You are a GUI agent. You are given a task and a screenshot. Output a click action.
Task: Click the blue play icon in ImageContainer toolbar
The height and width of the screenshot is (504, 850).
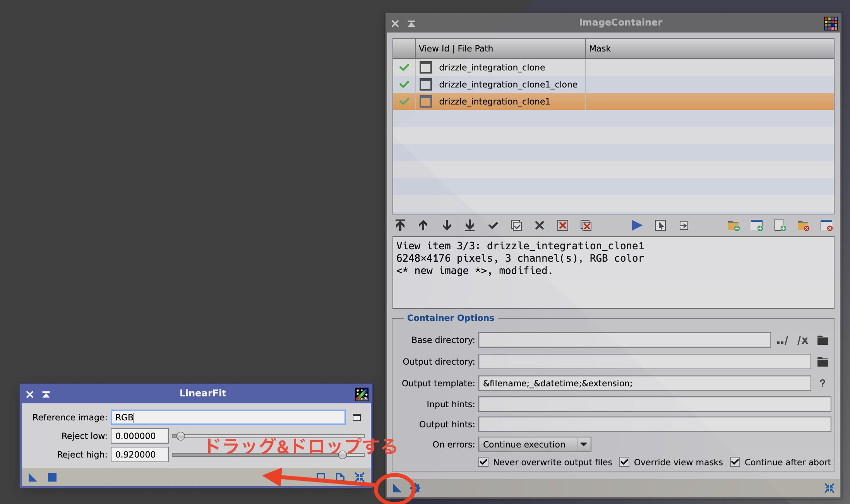point(637,225)
